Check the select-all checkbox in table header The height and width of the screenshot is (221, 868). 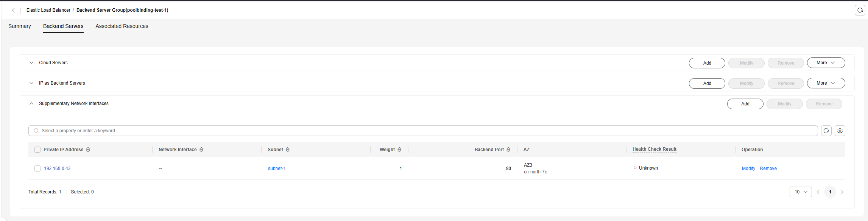point(37,150)
